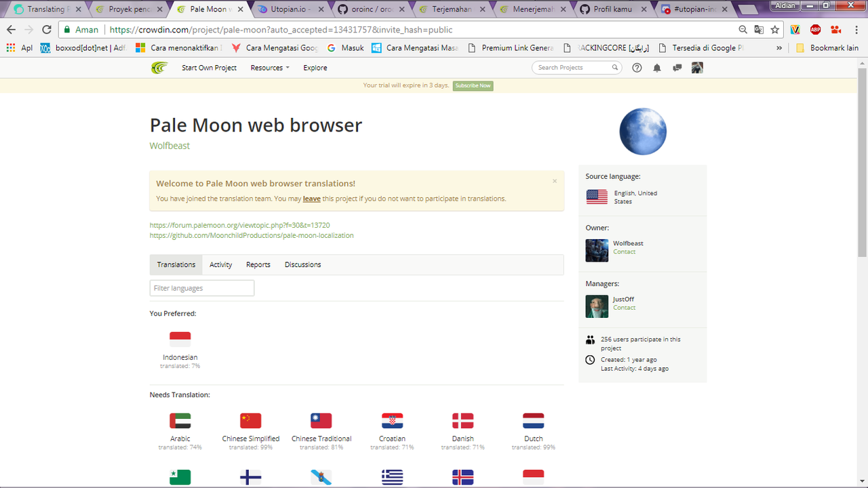868x488 pixels.
Task: Switch to the Proyek browser tab
Action: [x=129, y=9]
